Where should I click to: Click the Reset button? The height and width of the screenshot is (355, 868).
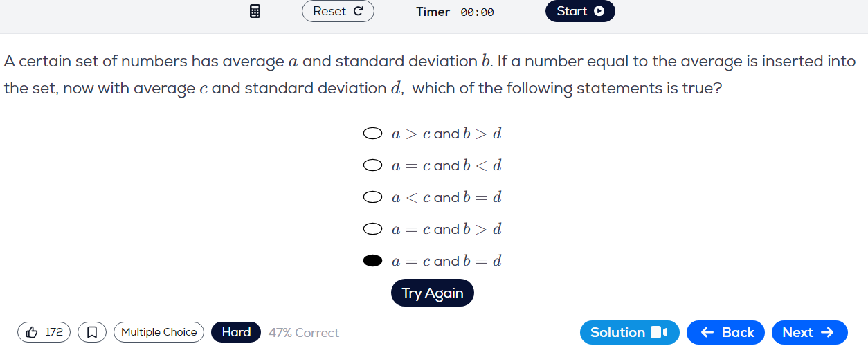338,11
